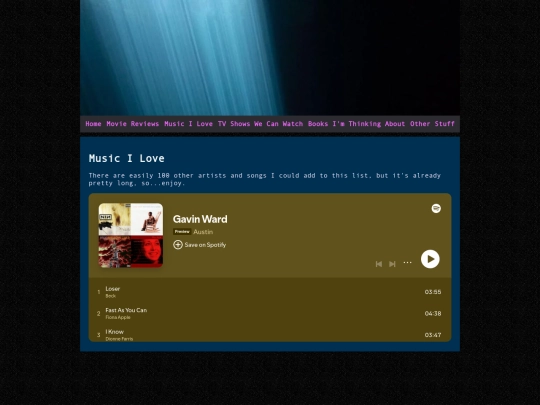This screenshot has width=540, height=405.
Task: Click the 04:38 duration of Fast As You Can
Action: click(433, 313)
